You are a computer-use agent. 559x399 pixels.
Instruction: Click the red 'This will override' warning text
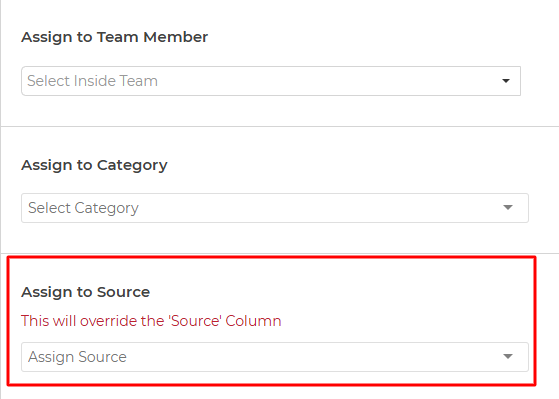(151, 321)
